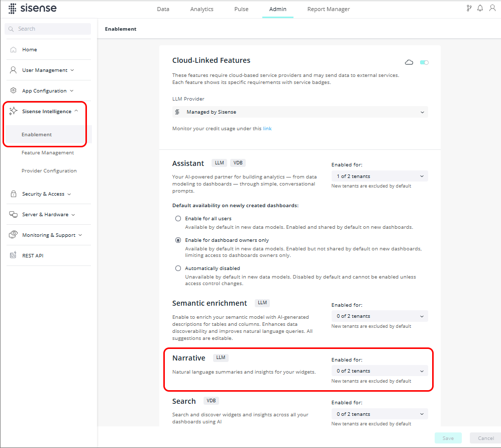Click the cloud icon beside Cloud-Linked Features
The width and height of the screenshot is (501, 448).
coord(409,62)
